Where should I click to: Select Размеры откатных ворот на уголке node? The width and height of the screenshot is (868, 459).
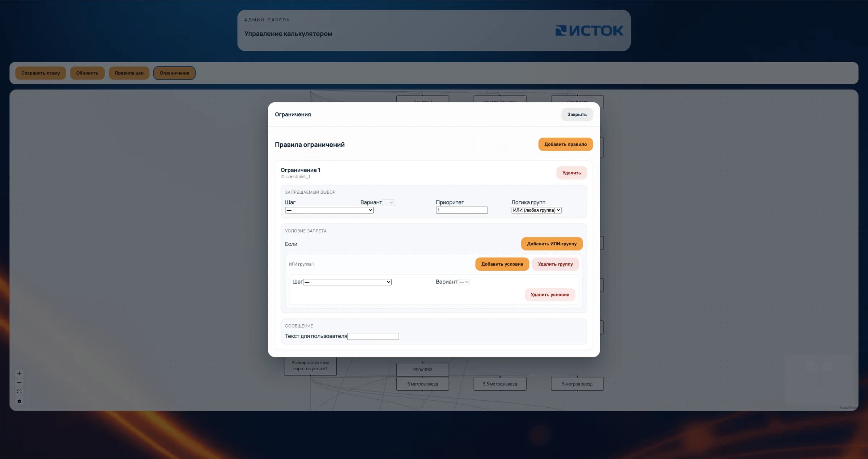[310, 366]
